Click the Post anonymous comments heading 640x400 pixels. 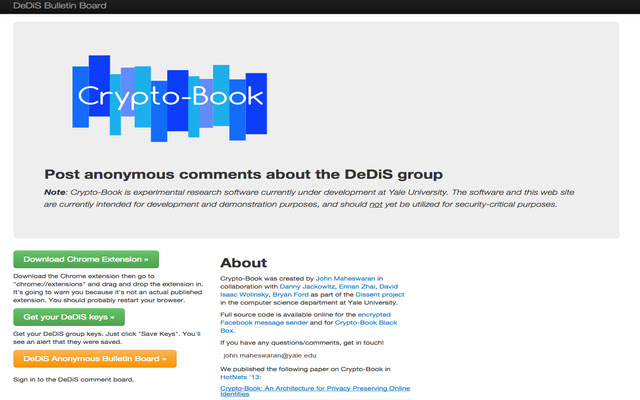(x=244, y=174)
